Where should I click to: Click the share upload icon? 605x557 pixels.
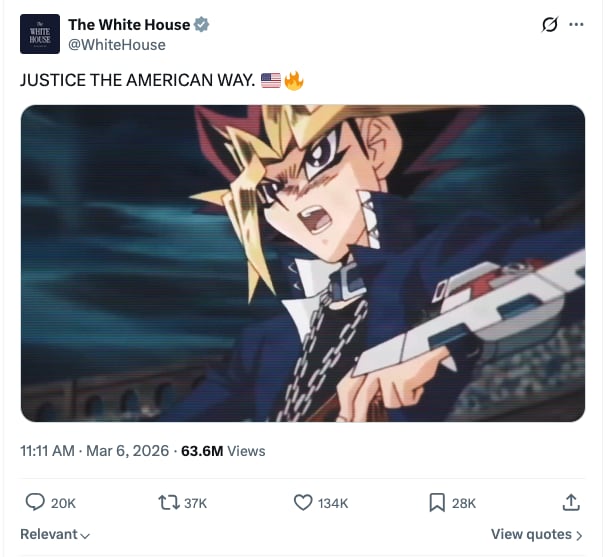tap(571, 502)
